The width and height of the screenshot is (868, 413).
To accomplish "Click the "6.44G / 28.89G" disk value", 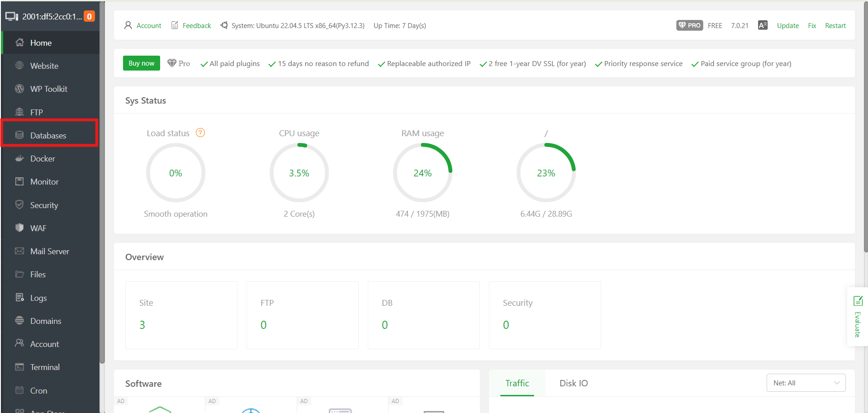I will pos(546,214).
